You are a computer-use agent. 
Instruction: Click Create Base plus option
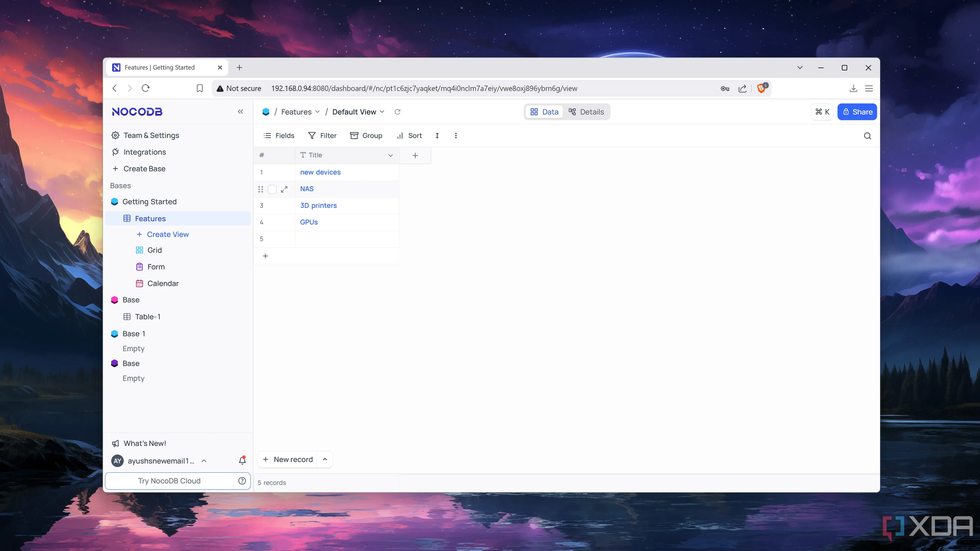pos(139,169)
